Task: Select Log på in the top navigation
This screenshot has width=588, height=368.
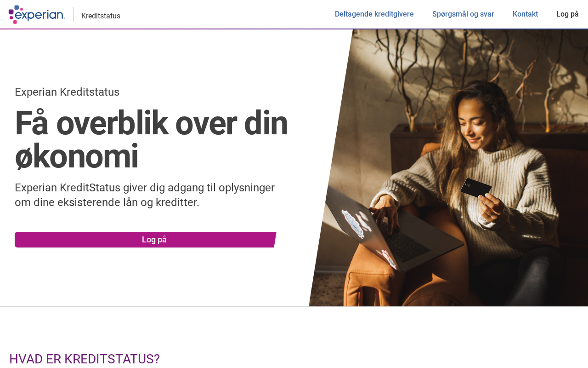Action: [x=567, y=14]
